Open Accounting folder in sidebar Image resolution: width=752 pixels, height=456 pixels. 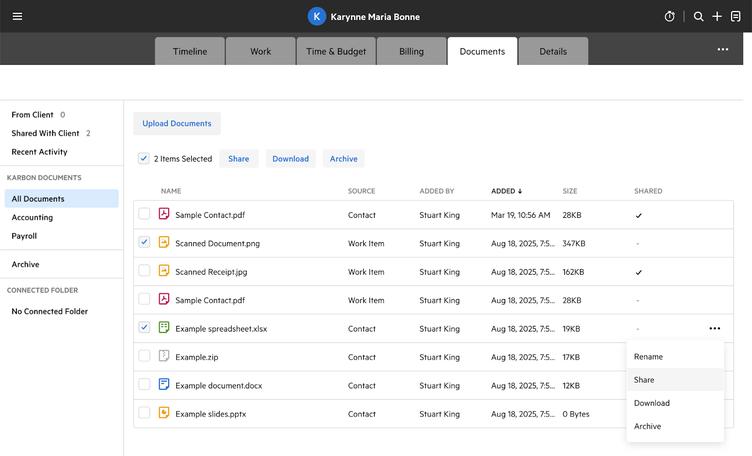coord(32,217)
